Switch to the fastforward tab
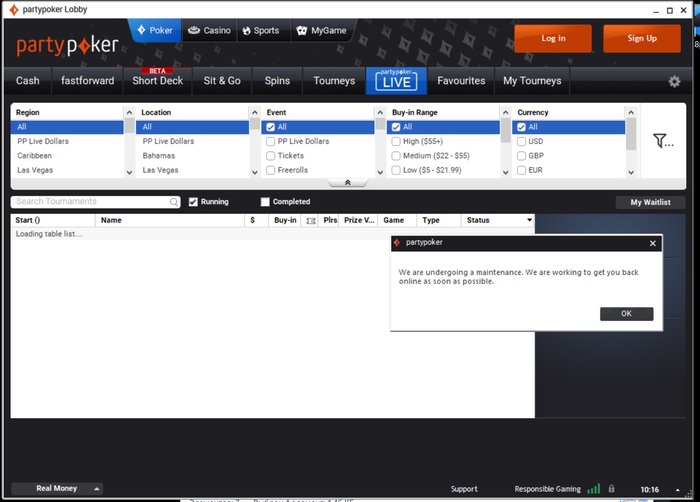Screen dimensions: 700x502 pyautogui.click(x=88, y=81)
